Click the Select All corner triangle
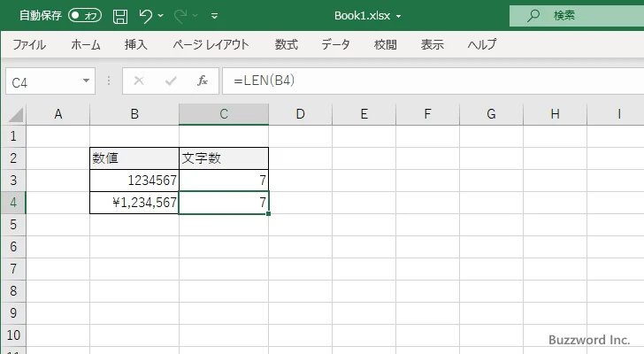The image size is (644, 354). 15,114
